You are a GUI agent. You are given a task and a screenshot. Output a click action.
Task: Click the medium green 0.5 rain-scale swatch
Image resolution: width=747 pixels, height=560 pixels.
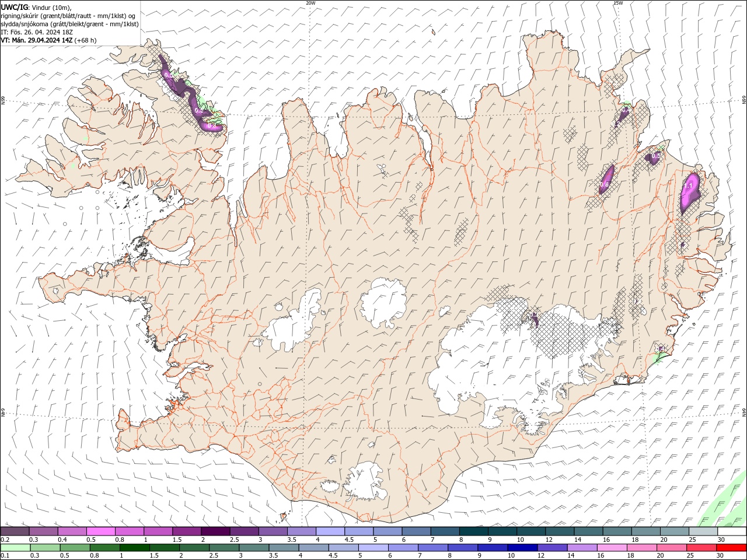pyautogui.click(x=76, y=548)
